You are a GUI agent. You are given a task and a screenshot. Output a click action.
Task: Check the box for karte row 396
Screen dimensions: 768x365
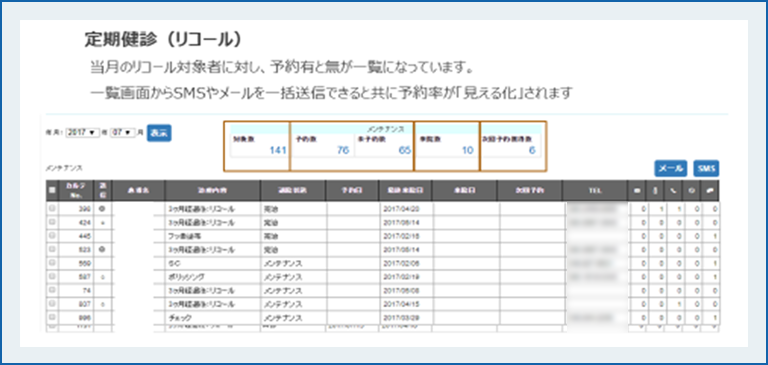tap(52, 208)
